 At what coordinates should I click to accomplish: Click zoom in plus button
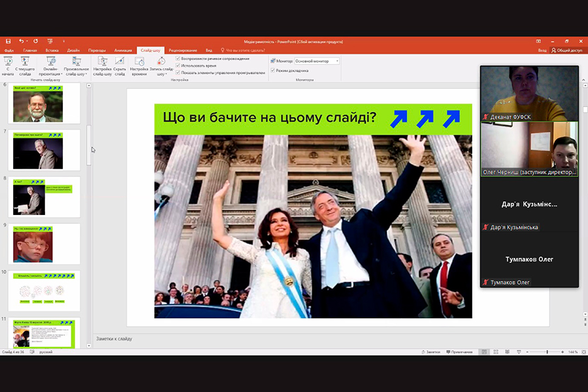click(x=563, y=352)
